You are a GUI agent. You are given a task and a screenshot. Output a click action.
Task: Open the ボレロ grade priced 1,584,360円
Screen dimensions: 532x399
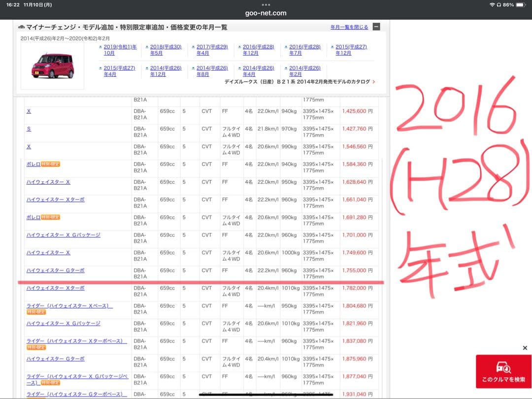point(33,164)
